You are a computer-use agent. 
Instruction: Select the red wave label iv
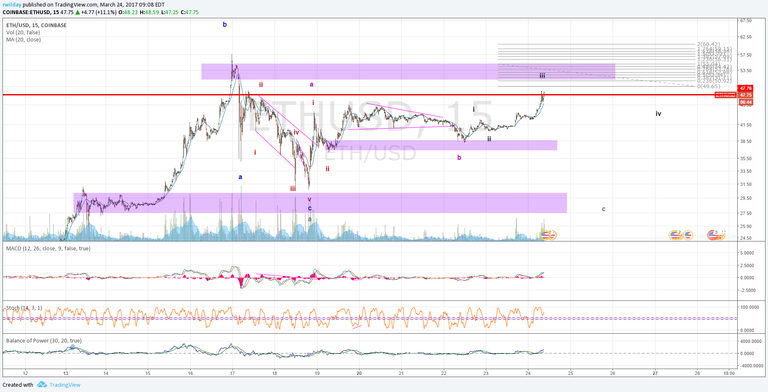(296, 132)
